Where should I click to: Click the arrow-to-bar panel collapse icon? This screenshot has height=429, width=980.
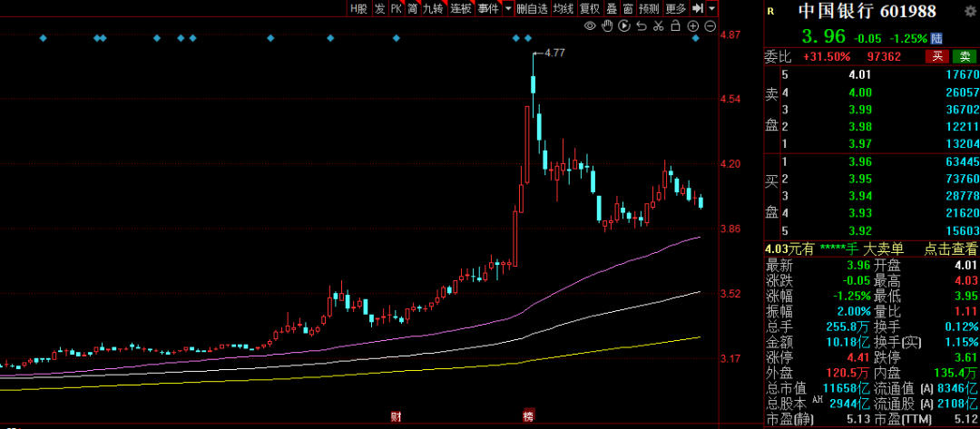[698, 8]
